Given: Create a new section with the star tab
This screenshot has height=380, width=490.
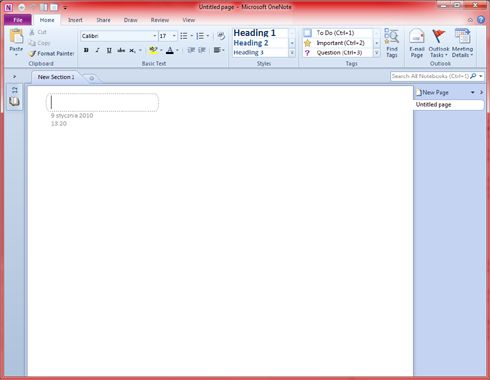Looking at the screenshot, I should 92,78.
